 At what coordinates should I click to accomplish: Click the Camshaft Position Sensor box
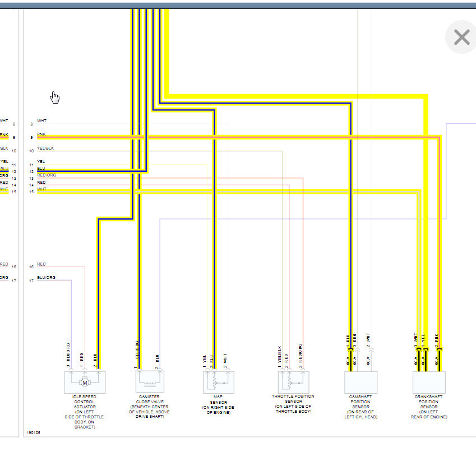tap(361, 383)
